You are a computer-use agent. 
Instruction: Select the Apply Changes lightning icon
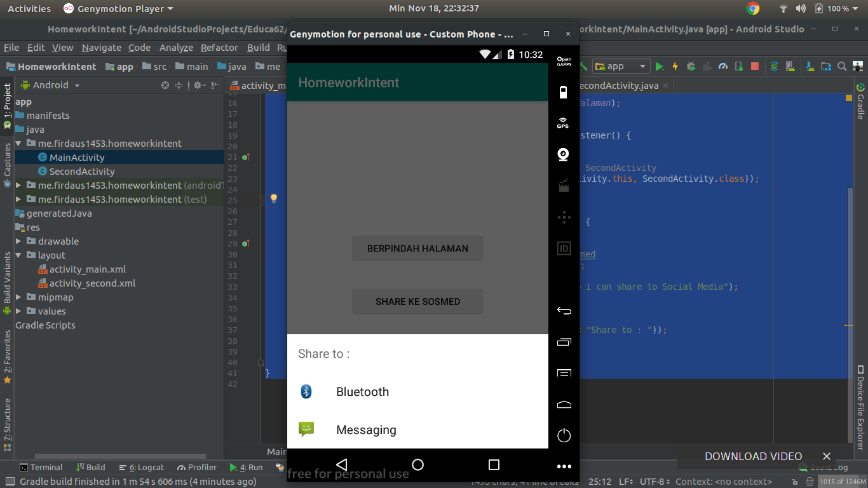pos(675,66)
